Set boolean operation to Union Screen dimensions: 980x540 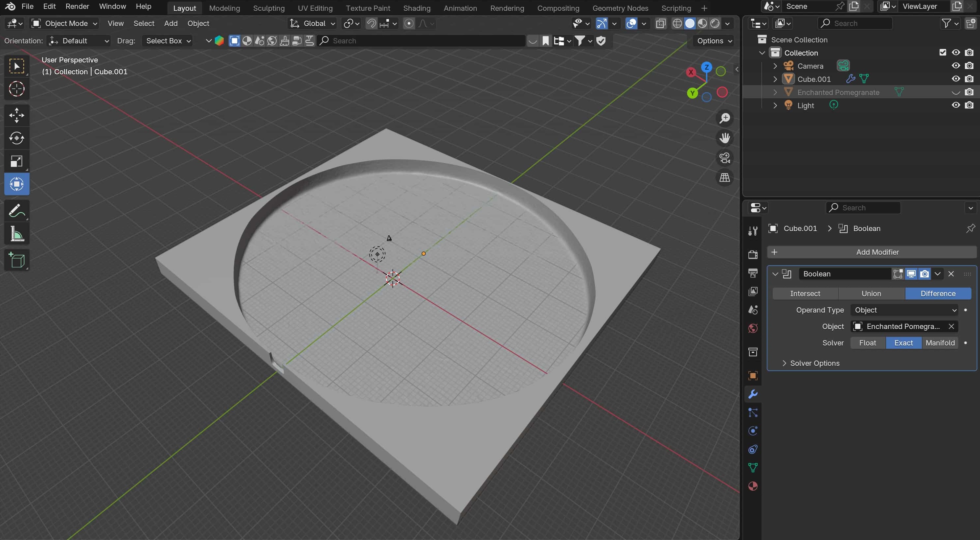click(x=871, y=293)
